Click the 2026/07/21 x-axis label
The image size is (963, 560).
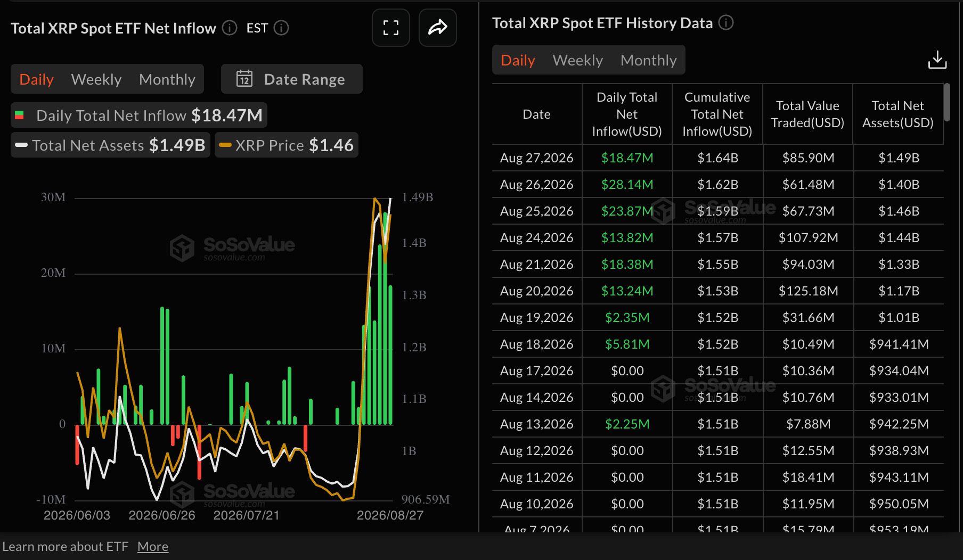[246, 515]
